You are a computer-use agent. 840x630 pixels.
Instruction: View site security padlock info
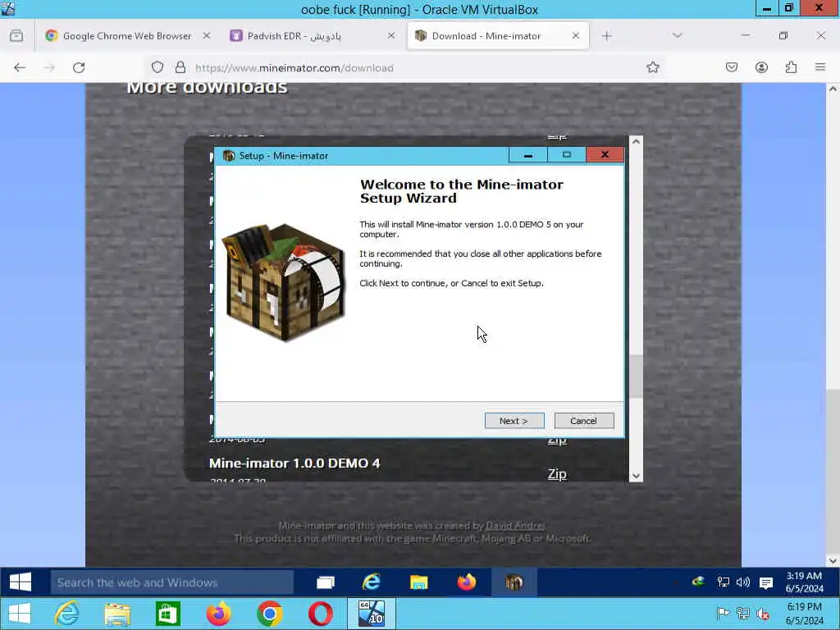point(180,67)
